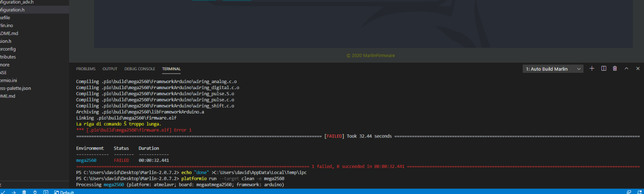Image resolution: width=644 pixels, height=194 pixels.
Task: Click the mega2560 environment cell in results table
Action: [x=86, y=160]
